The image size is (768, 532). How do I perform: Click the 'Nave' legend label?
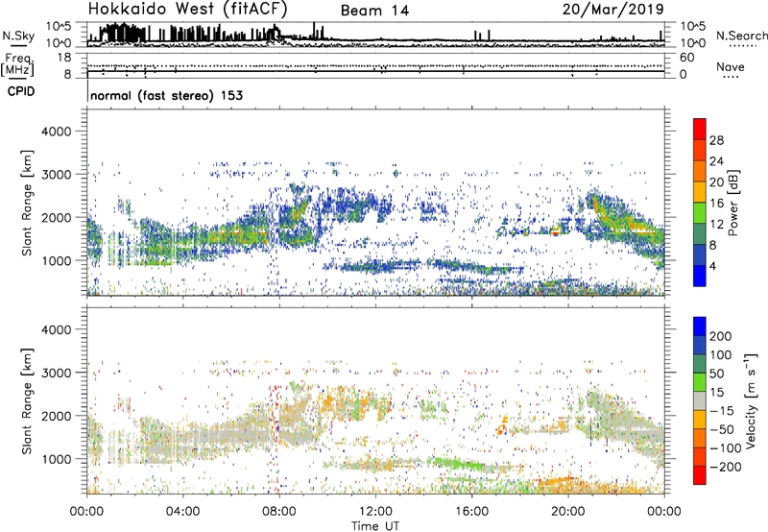click(730, 67)
